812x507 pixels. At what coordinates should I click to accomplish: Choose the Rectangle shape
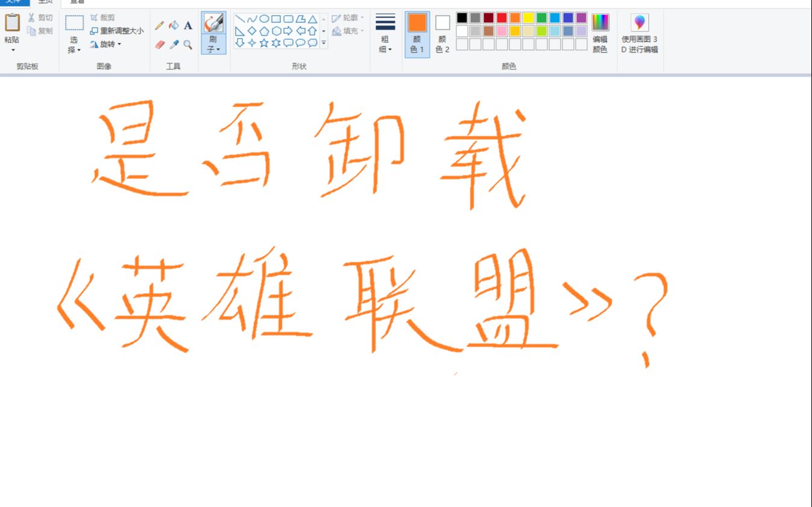pos(276,19)
